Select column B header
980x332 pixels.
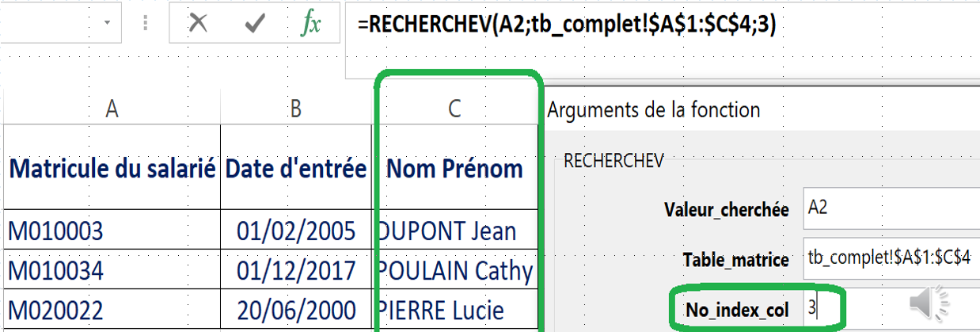coord(296,109)
